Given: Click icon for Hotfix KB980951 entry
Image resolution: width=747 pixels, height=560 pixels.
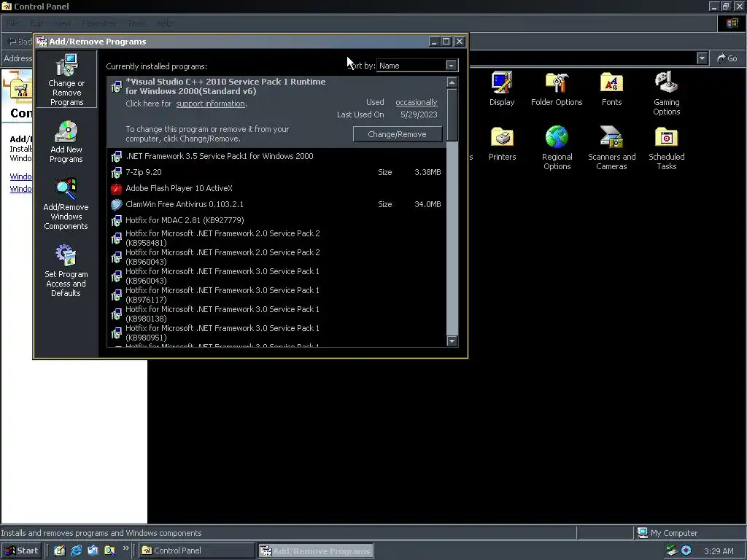Looking at the screenshot, I should point(116,333).
